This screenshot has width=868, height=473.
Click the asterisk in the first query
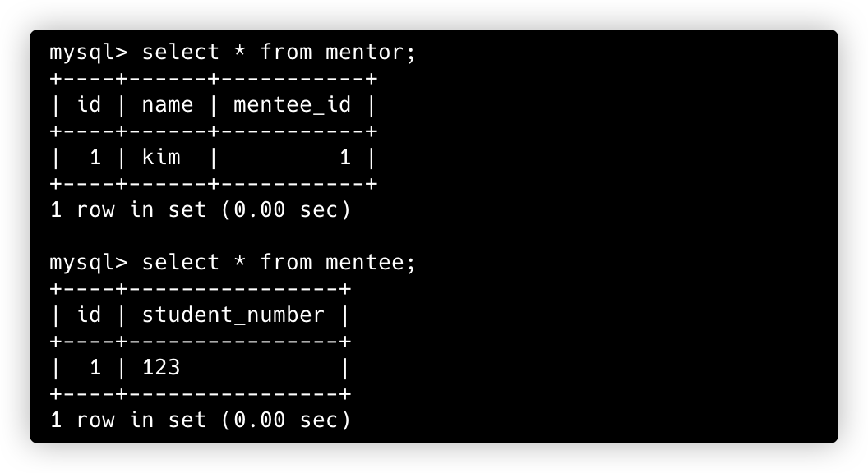pos(240,50)
